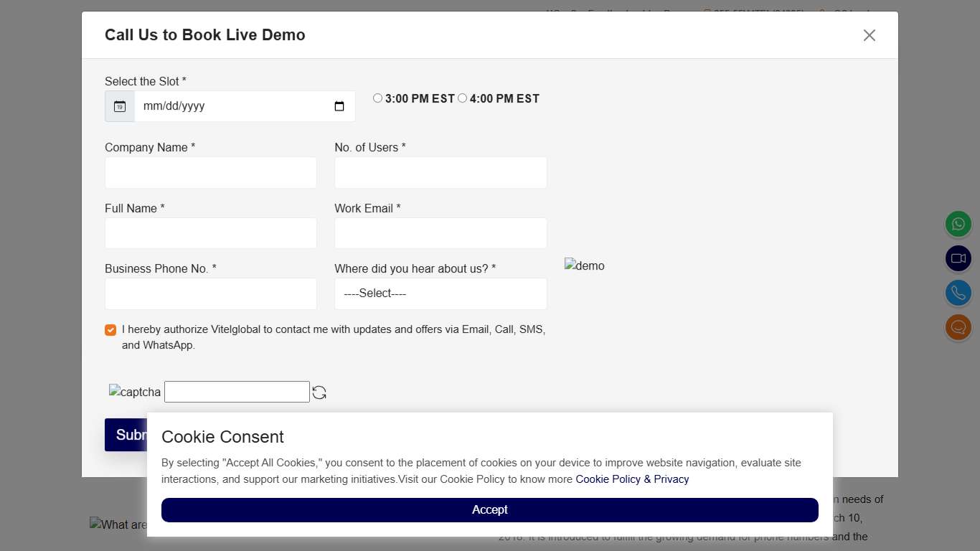Click the green WhatsApp floating icon
Image resolution: width=980 pixels, height=551 pixels.
958,224
